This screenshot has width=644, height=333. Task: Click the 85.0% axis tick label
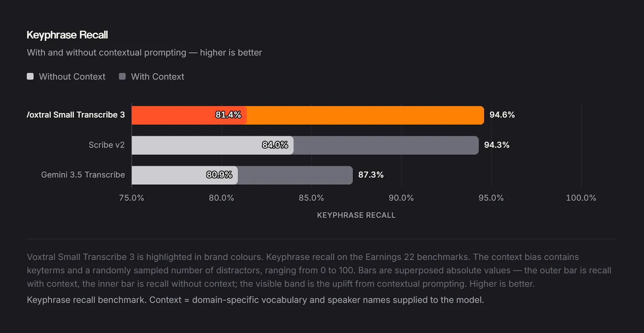point(311,198)
